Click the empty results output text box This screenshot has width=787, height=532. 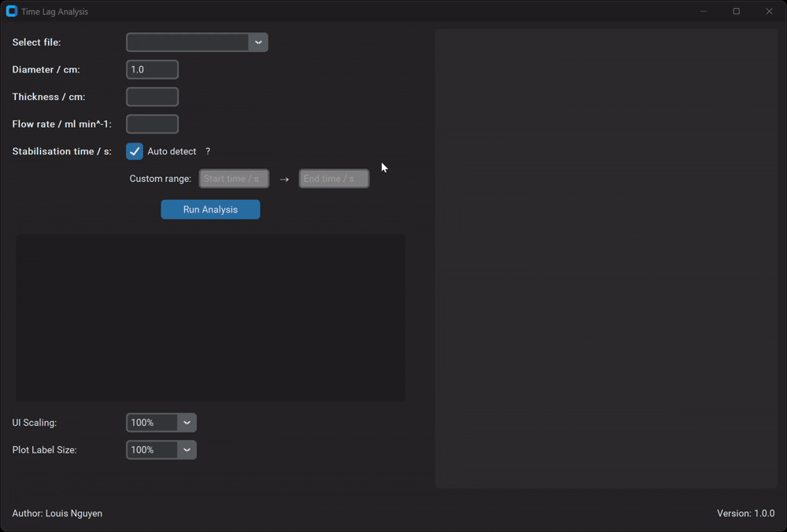click(x=210, y=318)
